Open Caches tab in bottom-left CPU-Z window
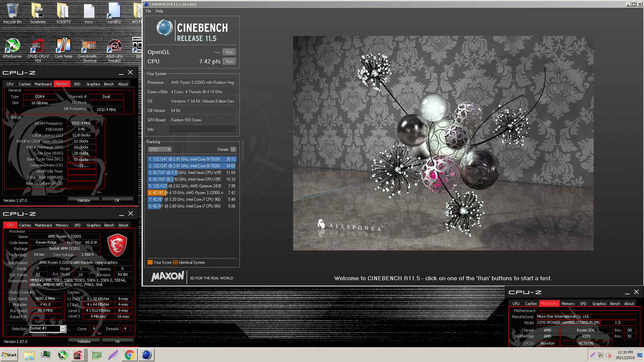 [25, 225]
